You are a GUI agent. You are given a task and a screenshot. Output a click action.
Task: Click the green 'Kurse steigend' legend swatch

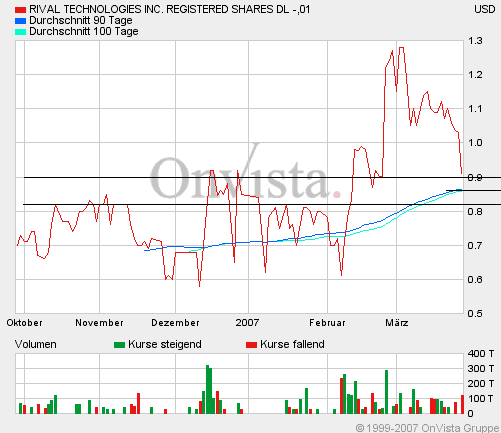(119, 345)
